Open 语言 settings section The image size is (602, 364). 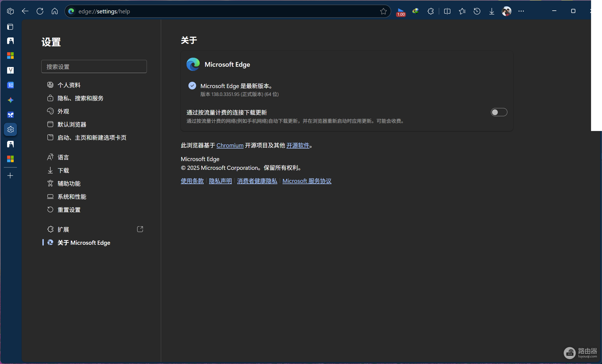[94, 157]
